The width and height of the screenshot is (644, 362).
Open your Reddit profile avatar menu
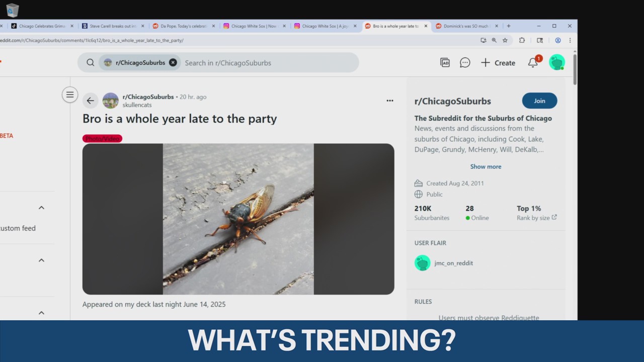[x=557, y=62]
